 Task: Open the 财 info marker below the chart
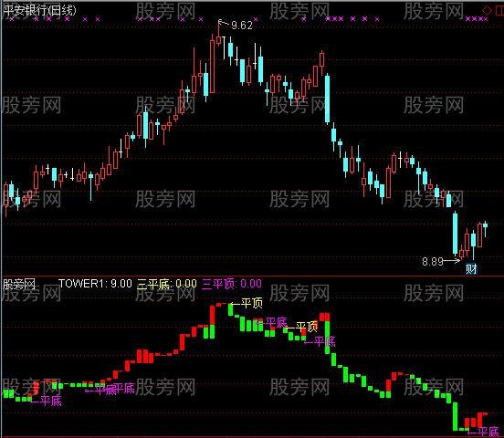click(471, 268)
